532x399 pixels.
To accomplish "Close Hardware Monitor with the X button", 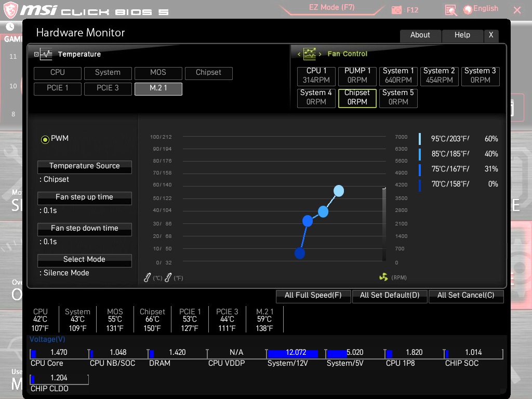I will [491, 36].
